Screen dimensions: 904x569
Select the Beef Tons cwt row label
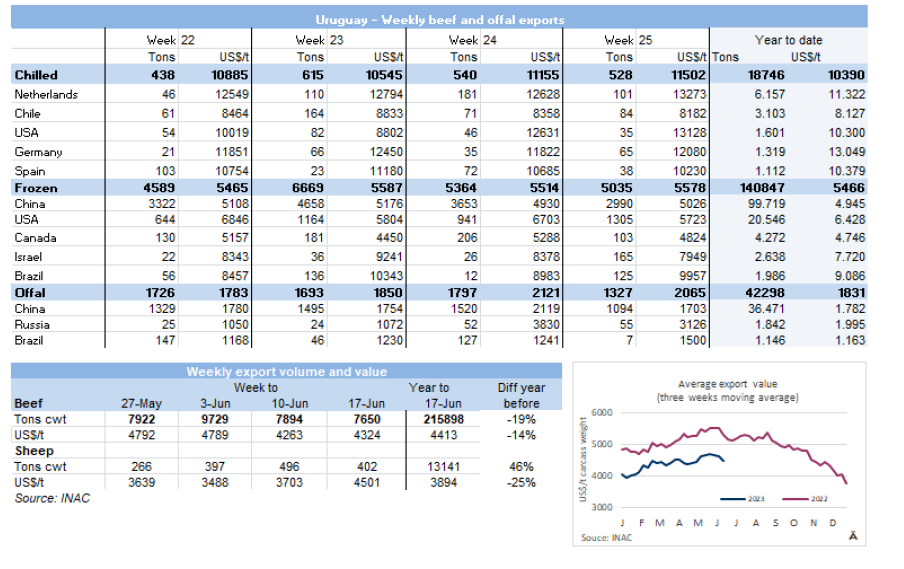tap(40, 420)
